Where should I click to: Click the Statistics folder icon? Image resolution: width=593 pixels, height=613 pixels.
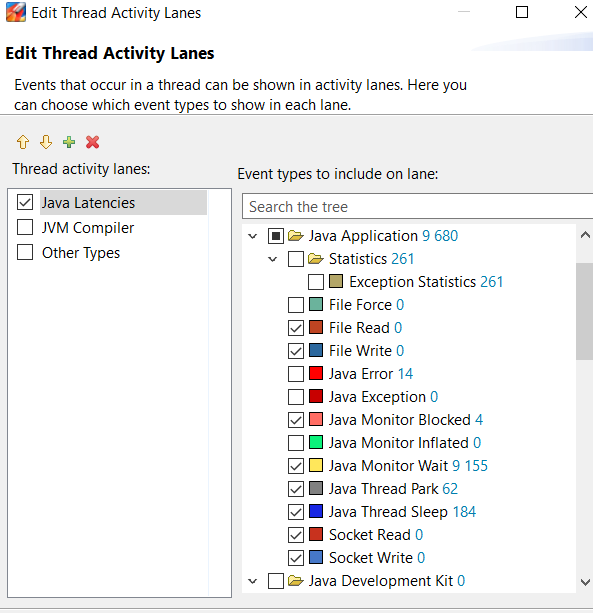coord(316,259)
